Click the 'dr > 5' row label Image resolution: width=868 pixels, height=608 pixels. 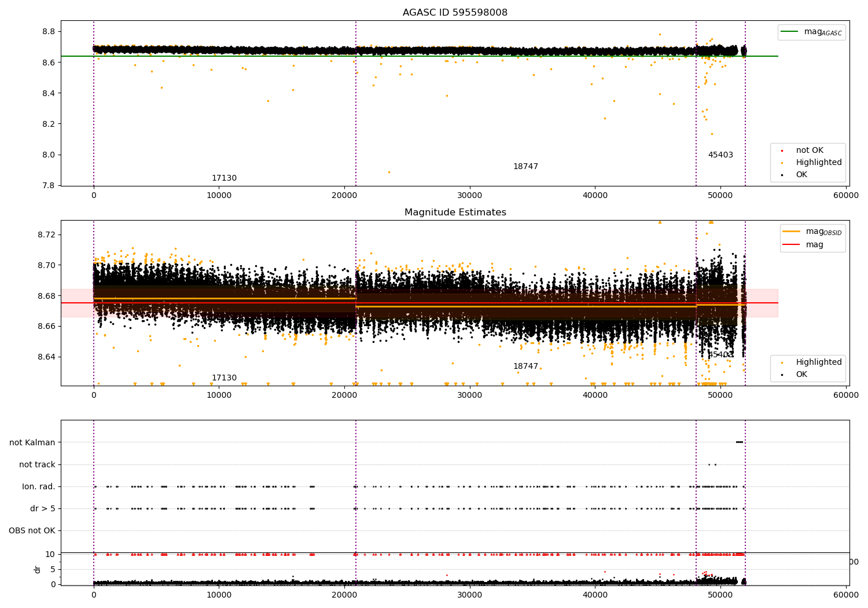pos(43,509)
